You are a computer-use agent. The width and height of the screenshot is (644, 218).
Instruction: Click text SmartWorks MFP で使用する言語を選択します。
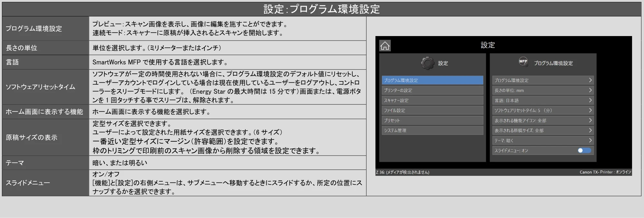(160, 62)
